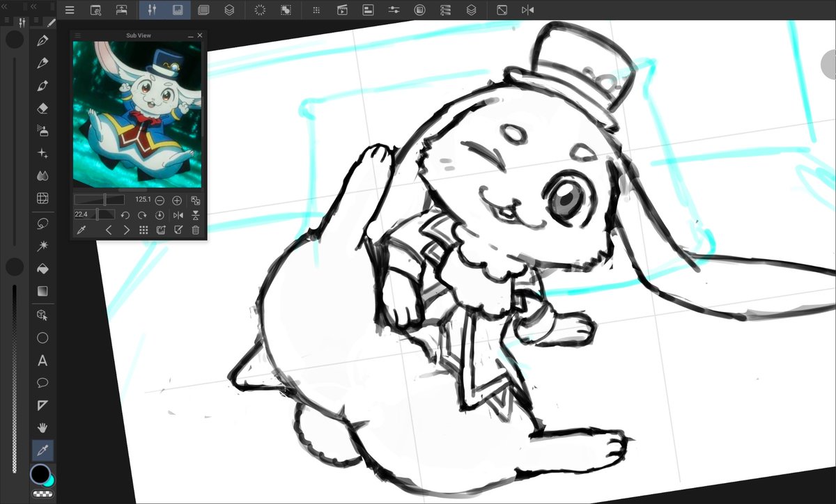
Task: Select the Figure ellipse tool
Action: tap(42, 338)
